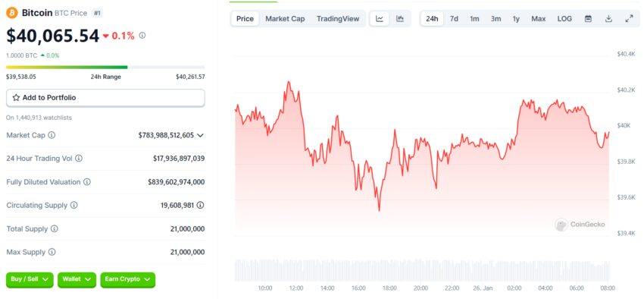Open the Buy / Sell dropdown
This screenshot has width=644, height=299.
click(x=30, y=279)
